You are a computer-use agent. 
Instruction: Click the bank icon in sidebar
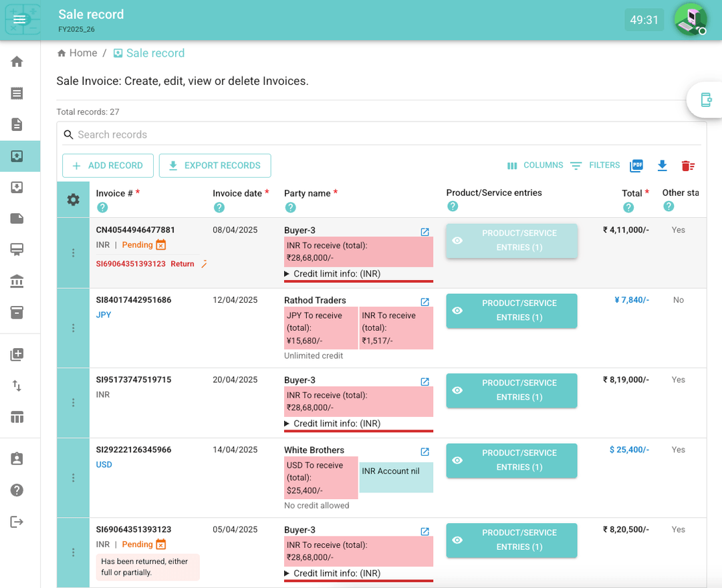17,281
